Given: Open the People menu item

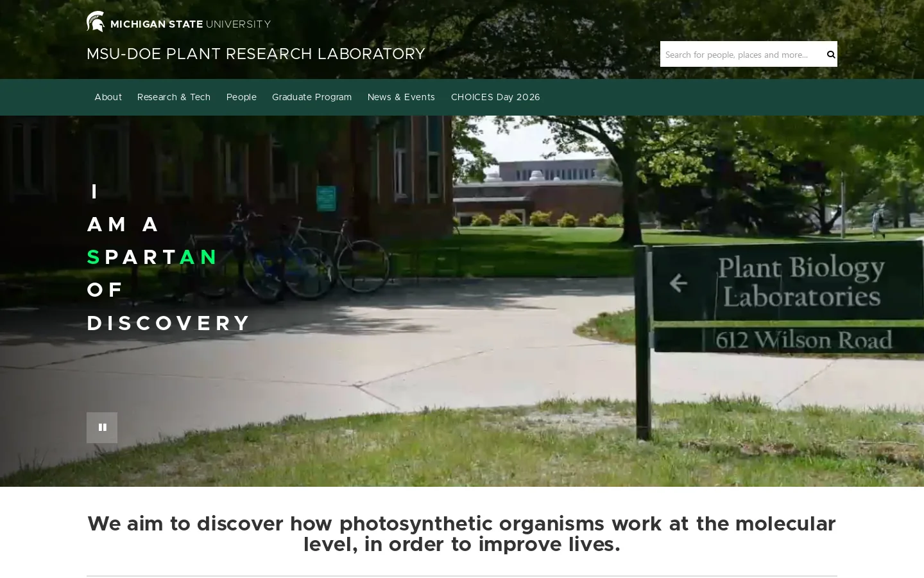Looking at the screenshot, I should tap(241, 98).
